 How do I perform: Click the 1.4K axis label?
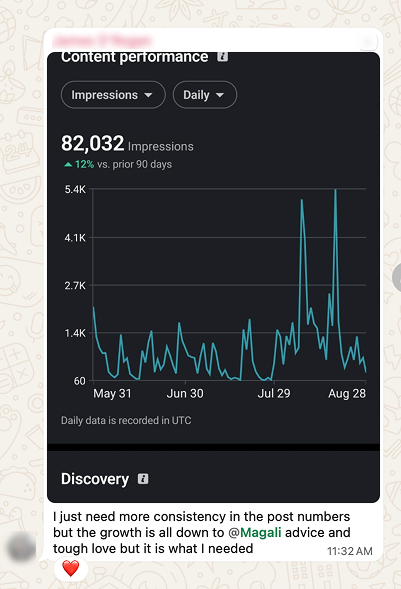pyautogui.click(x=75, y=333)
